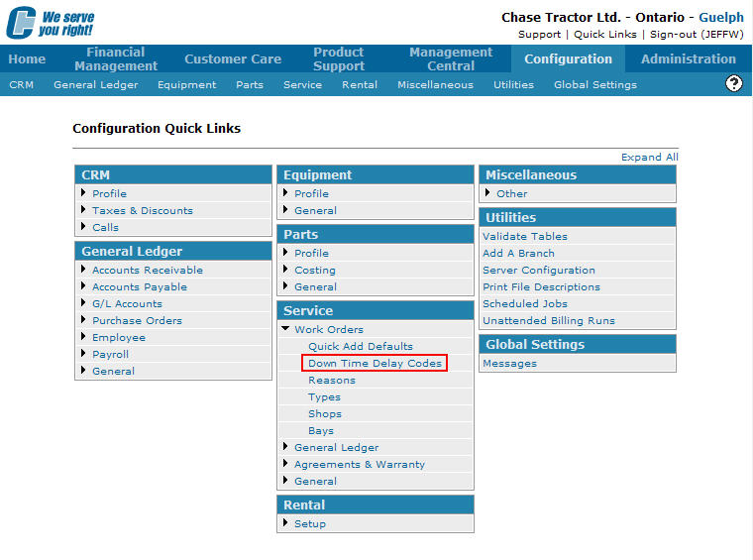Image resolution: width=753 pixels, height=560 pixels.
Task: Open Management Central tab
Action: point(451,59)
